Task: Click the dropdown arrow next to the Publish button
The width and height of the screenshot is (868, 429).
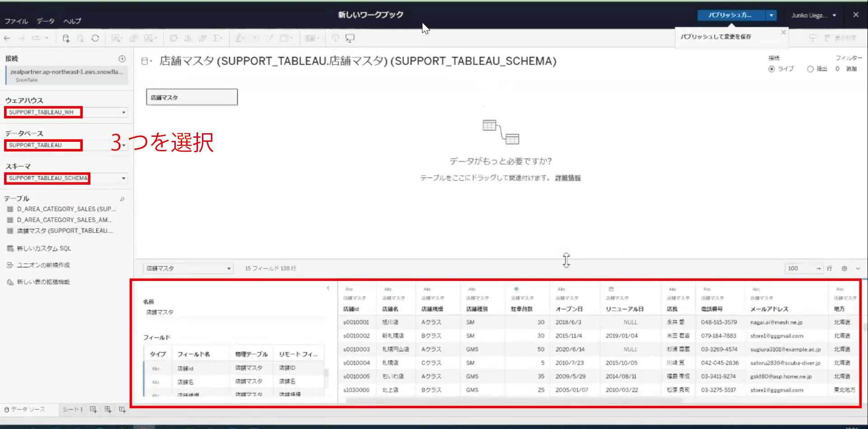Action: pos(771,15)
